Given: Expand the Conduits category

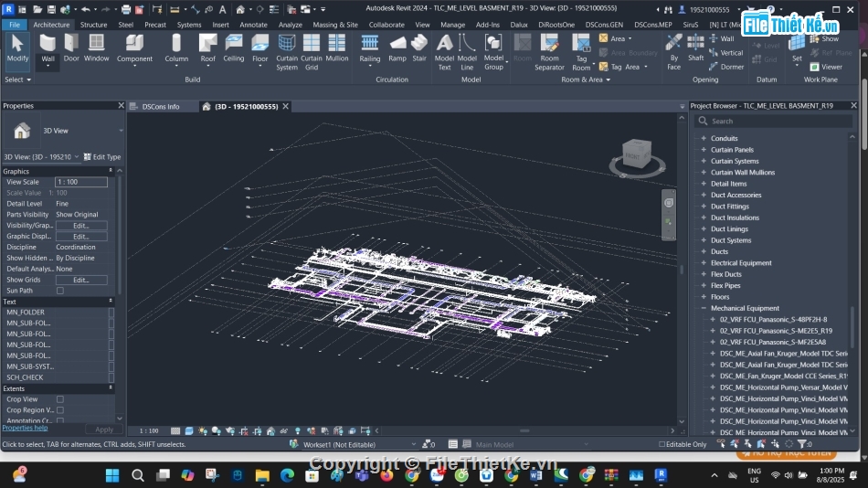Looking at the screenshot, I should [704, 139].
